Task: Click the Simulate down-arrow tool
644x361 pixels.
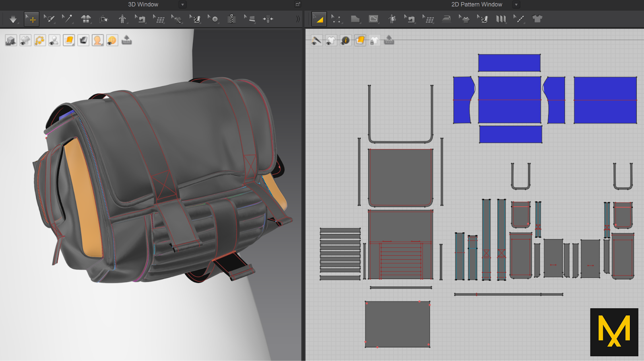Action: coord(13,19)
